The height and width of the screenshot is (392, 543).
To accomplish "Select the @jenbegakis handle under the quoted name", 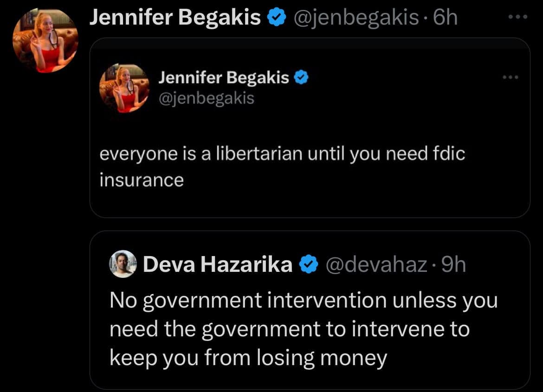I will (207, 98).
